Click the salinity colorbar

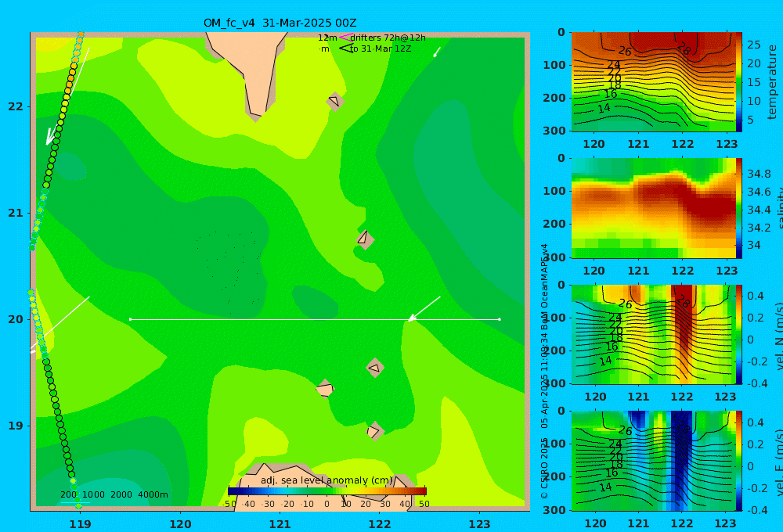[x=739, y=208]
